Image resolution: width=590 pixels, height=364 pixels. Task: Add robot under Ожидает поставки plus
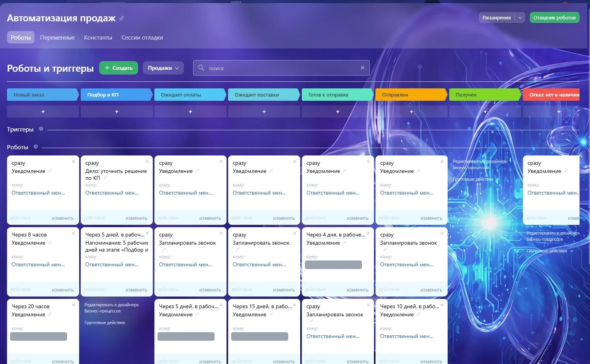(x=264, y=112)
